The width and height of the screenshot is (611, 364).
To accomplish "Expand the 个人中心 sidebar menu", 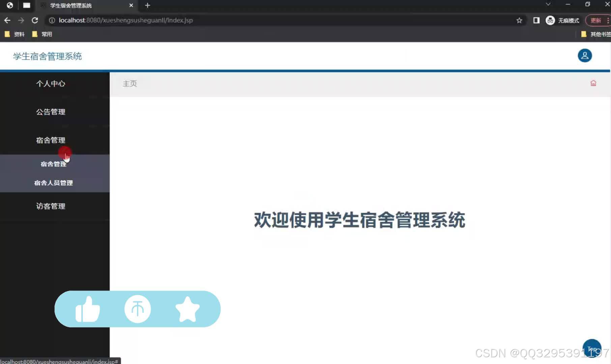I will tap(51, 84).
